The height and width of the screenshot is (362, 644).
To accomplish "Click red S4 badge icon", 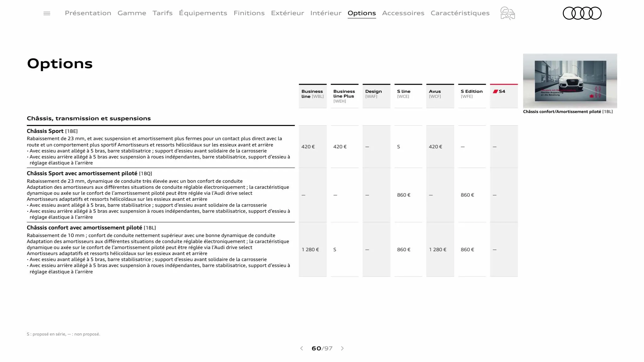I will (495, 92).
